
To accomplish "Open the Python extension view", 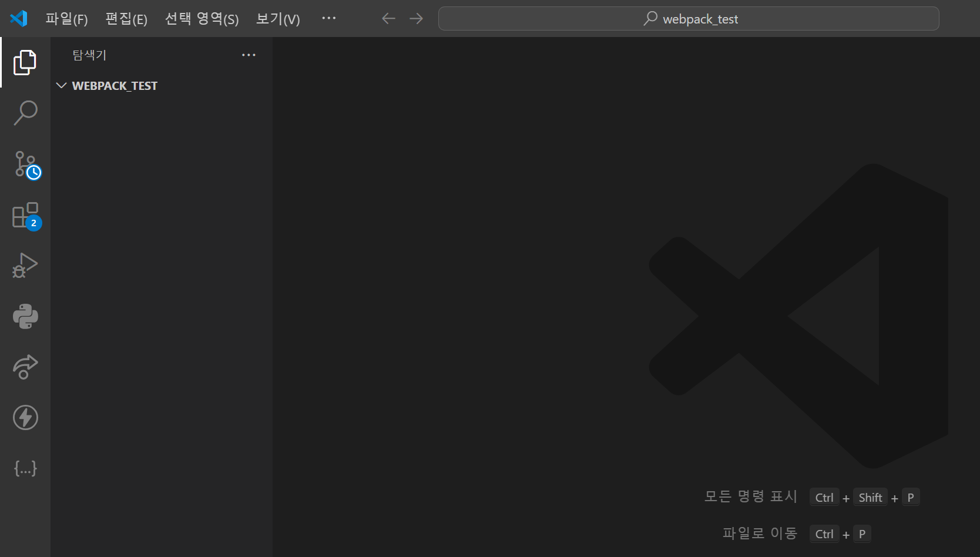I will 25,316.
